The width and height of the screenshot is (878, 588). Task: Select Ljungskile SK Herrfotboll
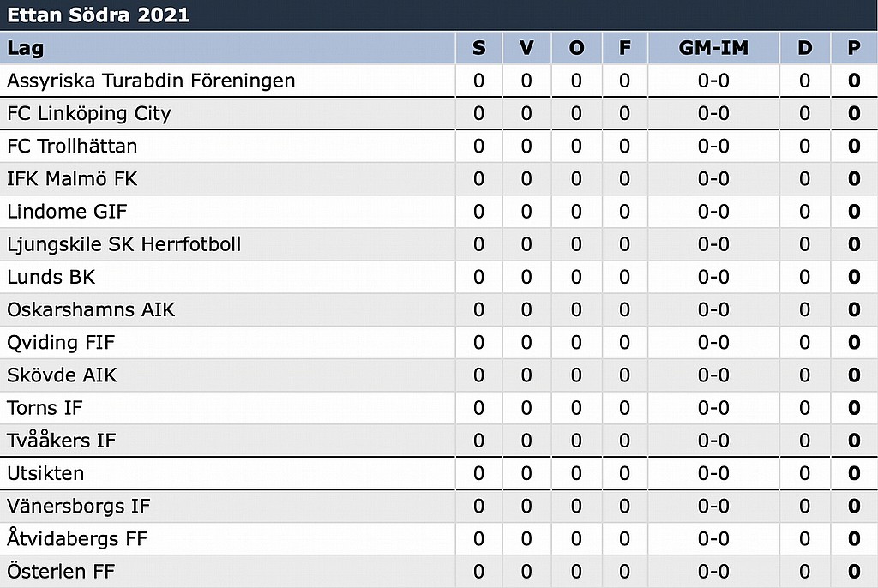tap(124, 244)
